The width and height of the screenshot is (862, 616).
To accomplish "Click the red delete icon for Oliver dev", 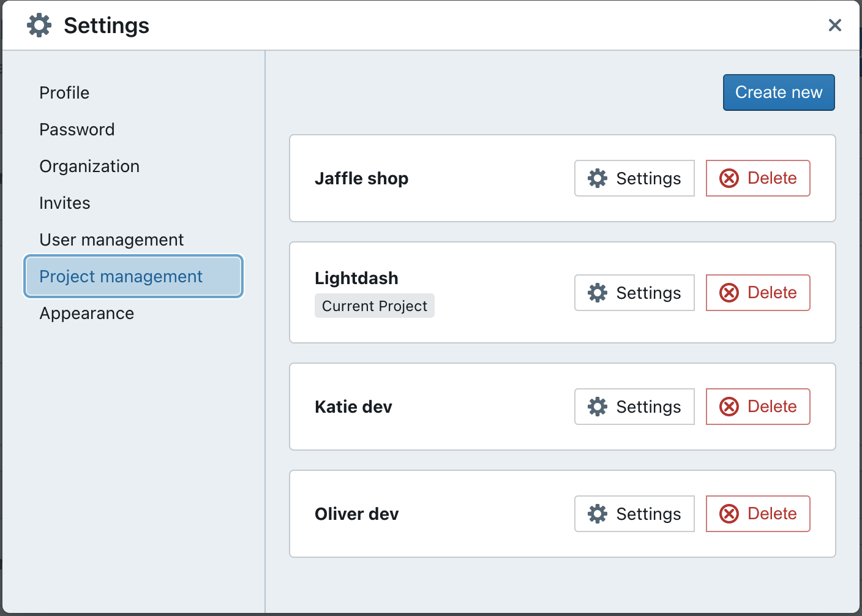I will coord(729,514).
